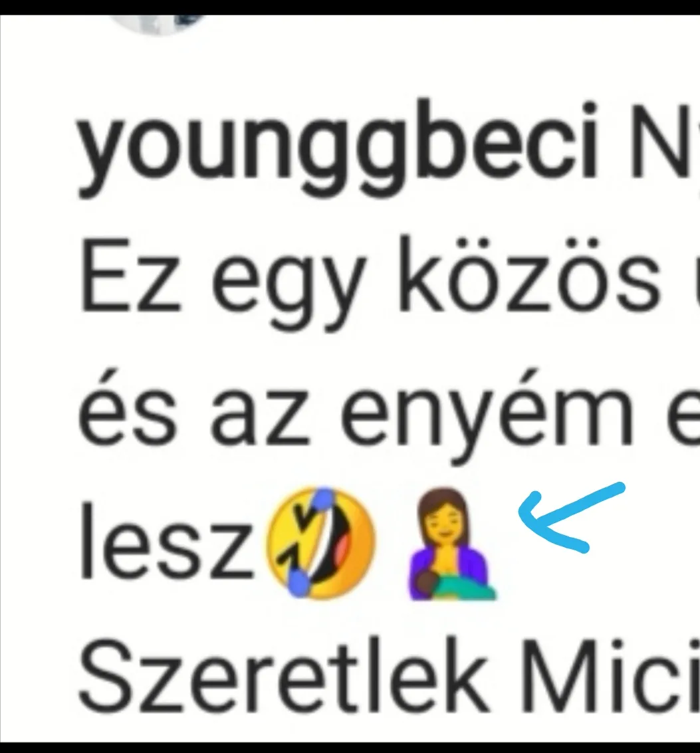Image resolution: width=700 pixels, height=753 pixels.
Task: Click the hand-drawn blue arrow annotation
Action: point(572,517)
